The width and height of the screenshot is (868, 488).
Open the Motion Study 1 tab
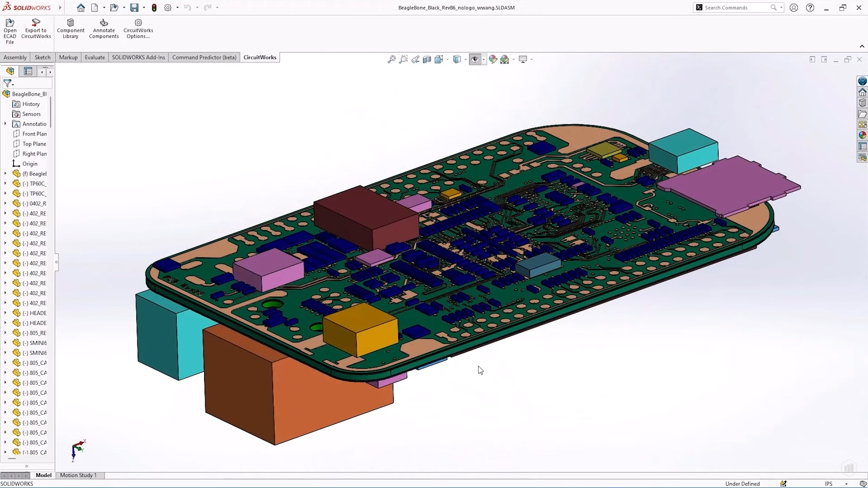tap(78, 475)
